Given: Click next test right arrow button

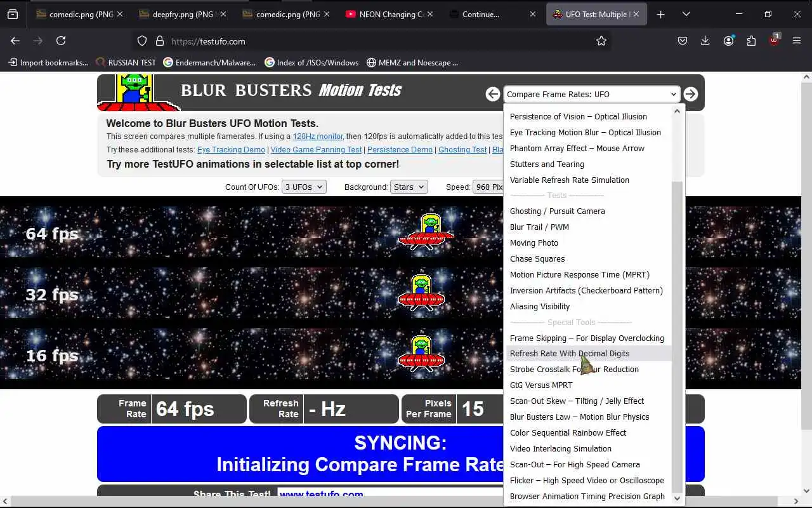Looking at the screenshot, I should [690, 94].
